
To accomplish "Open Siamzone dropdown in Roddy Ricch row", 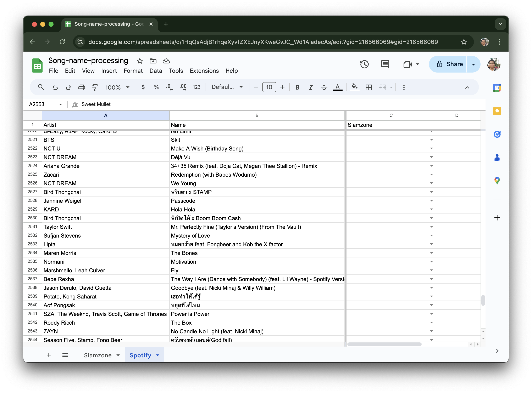I will 431,323.
